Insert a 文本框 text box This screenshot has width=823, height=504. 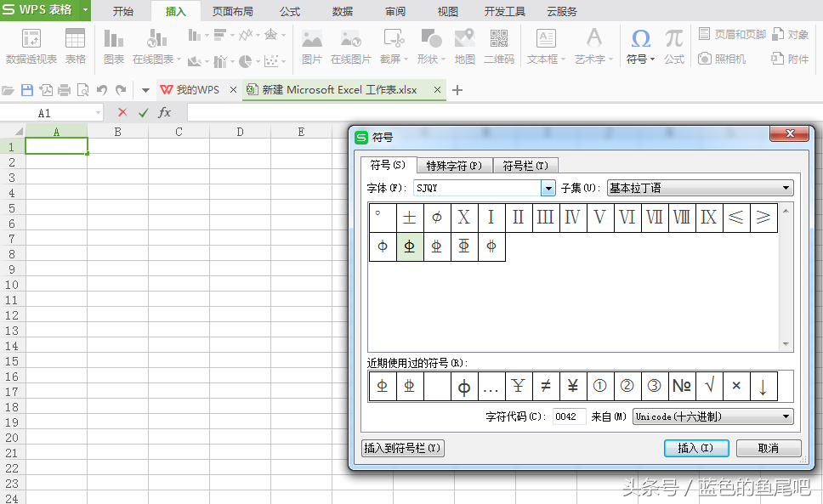(x=546, y=46)
